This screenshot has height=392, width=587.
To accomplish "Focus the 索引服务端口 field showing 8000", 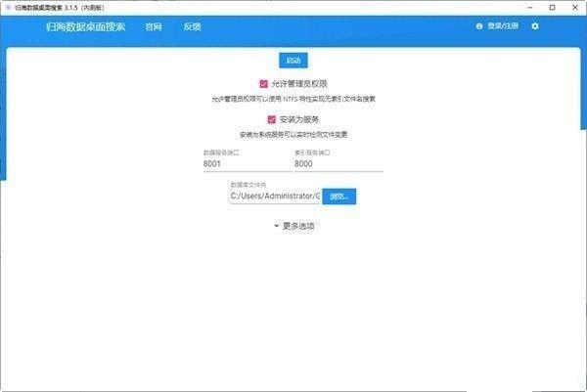I will click(337, 164).
